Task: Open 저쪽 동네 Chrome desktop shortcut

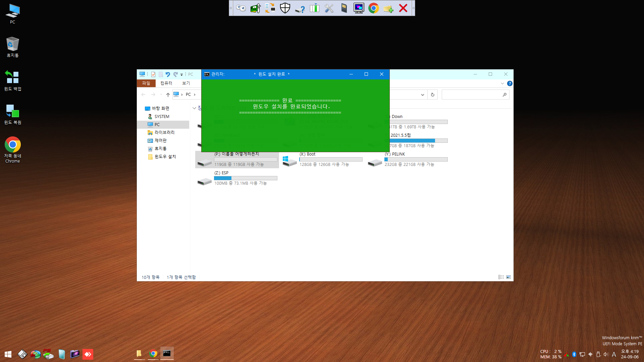Action: tap(12, 150)
